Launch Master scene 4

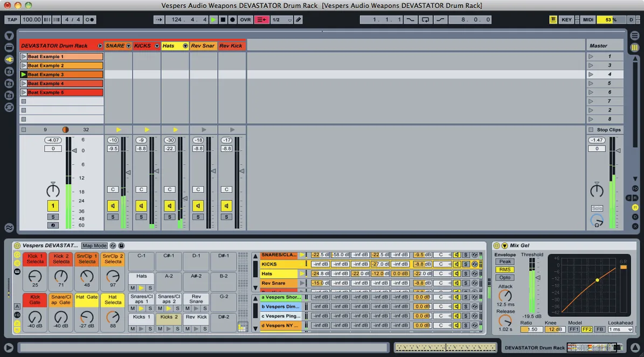pos(591,74)
